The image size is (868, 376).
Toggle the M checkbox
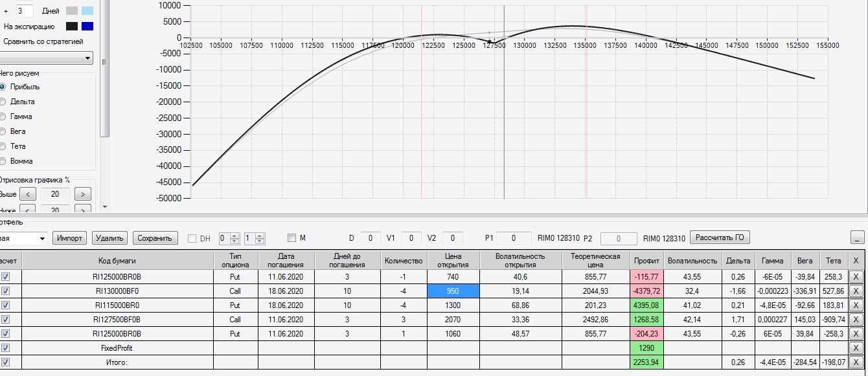(x=291, y=238)
